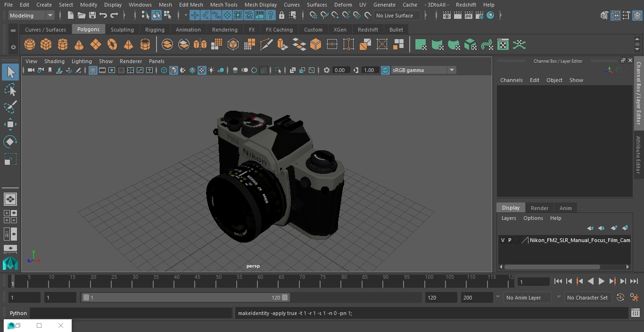Click the Python command line label
The width and height of the screenshot is (644, 332).
click(x=18, y=313)
